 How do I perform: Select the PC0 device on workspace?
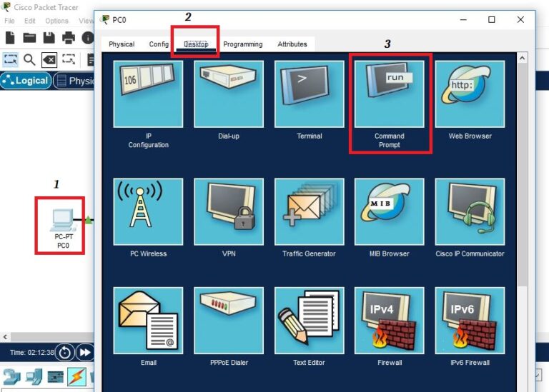click(63, 227)
